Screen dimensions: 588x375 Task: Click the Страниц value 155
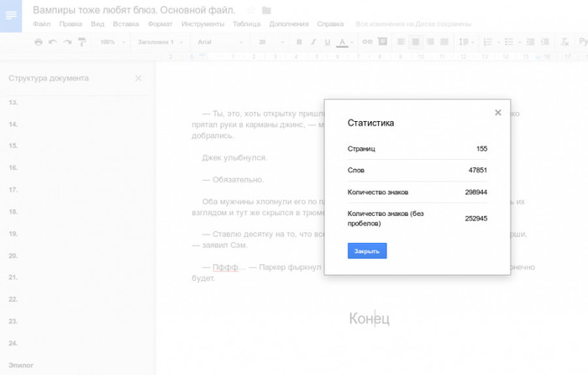coord(482,149)
